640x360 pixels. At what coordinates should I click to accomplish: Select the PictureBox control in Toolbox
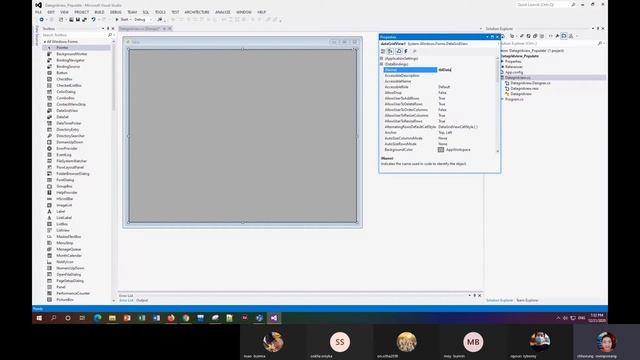coord(76,300)
